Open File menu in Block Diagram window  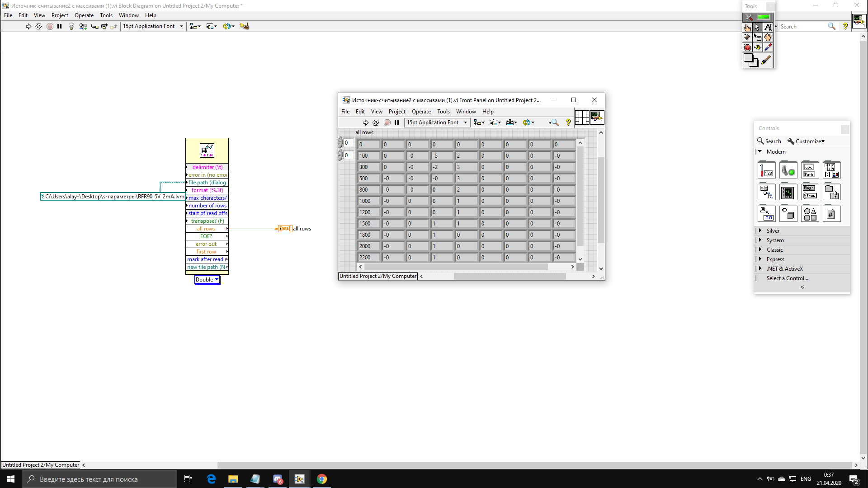point(8,15)
